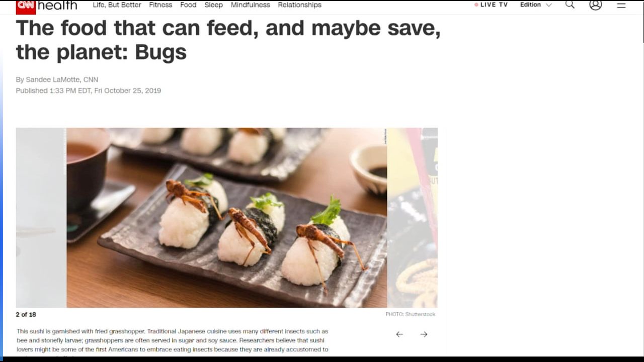Screen dimensions: 644x362
Task: Click the grasshopper sushi gallery photo
Action: [226, 218]
